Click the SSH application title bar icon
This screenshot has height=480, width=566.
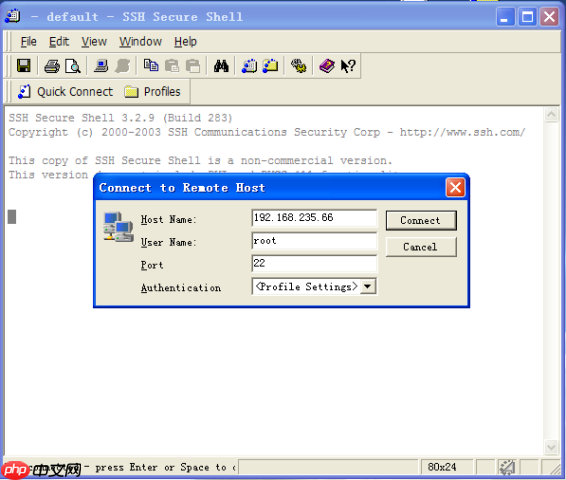point(13,16)
